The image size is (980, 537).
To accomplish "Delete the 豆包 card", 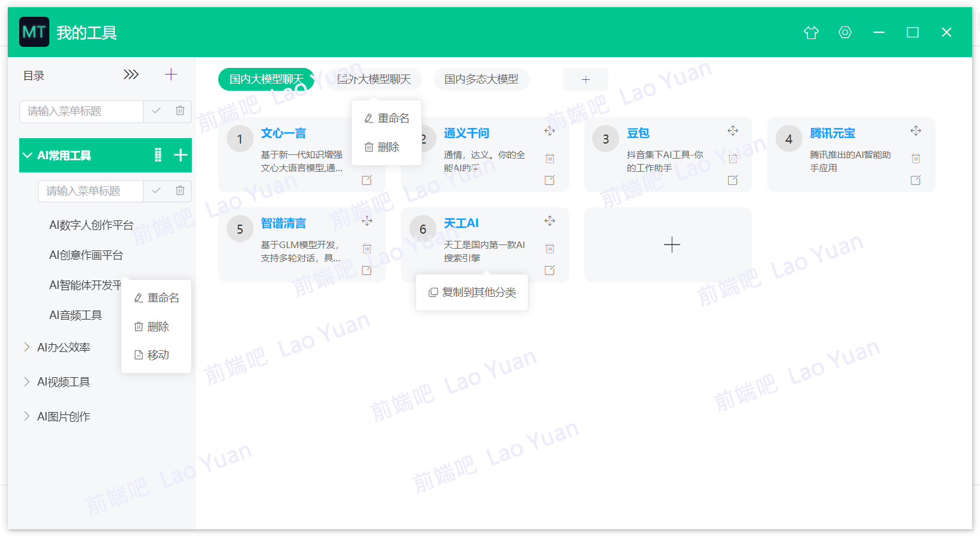I will 733,159.
